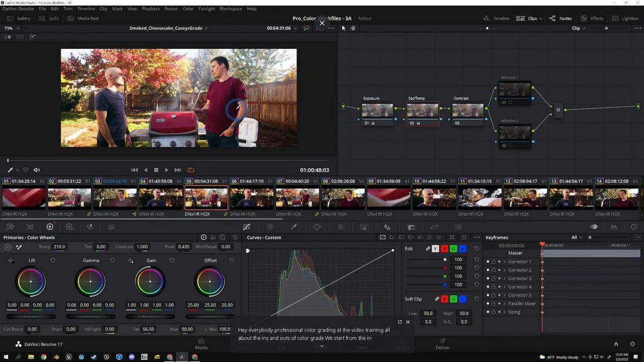
Task: Reset all Primaries color wheels
Action: (235, 237)
